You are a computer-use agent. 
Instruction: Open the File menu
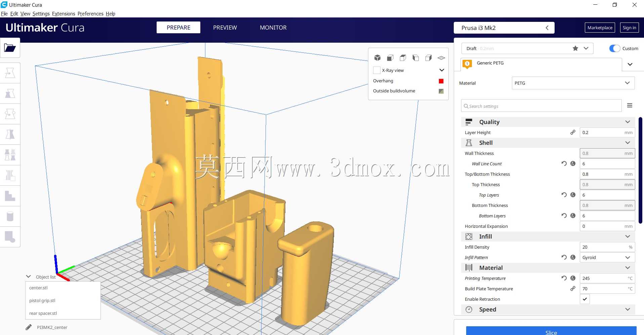click(4, 14)
